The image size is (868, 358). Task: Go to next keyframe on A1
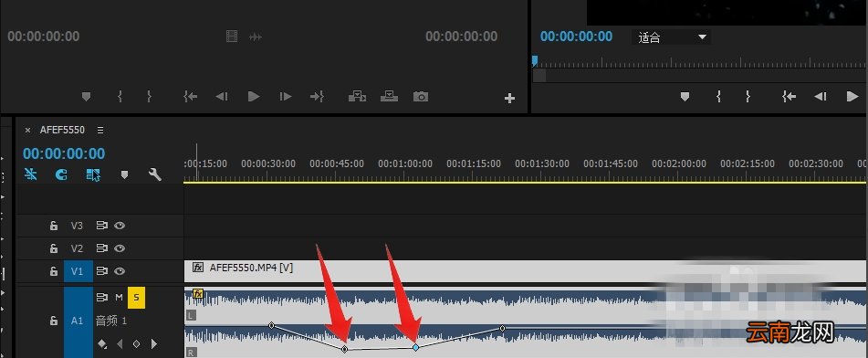coord(154,344)
